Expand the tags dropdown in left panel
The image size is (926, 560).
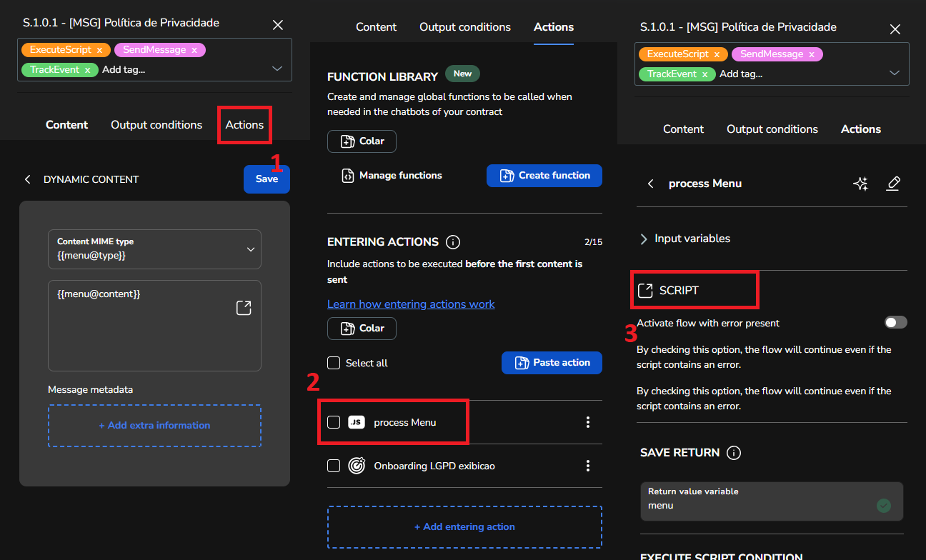pos(277,69)
